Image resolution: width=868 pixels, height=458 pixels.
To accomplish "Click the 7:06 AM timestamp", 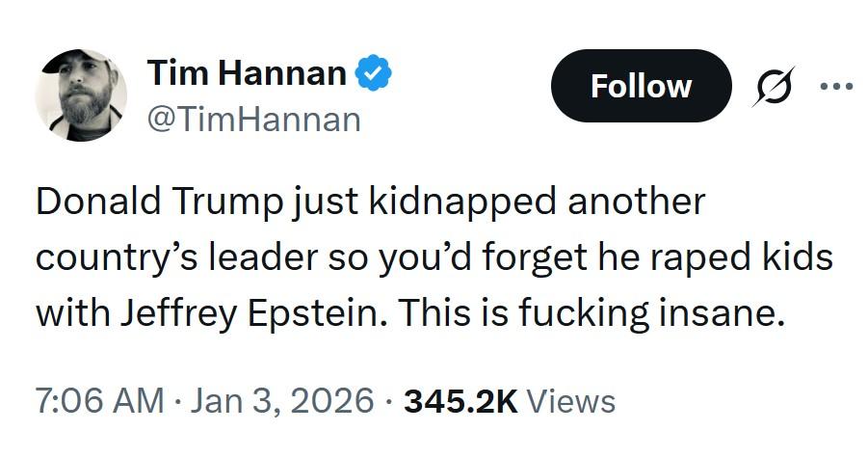I will tap(100, 400).
